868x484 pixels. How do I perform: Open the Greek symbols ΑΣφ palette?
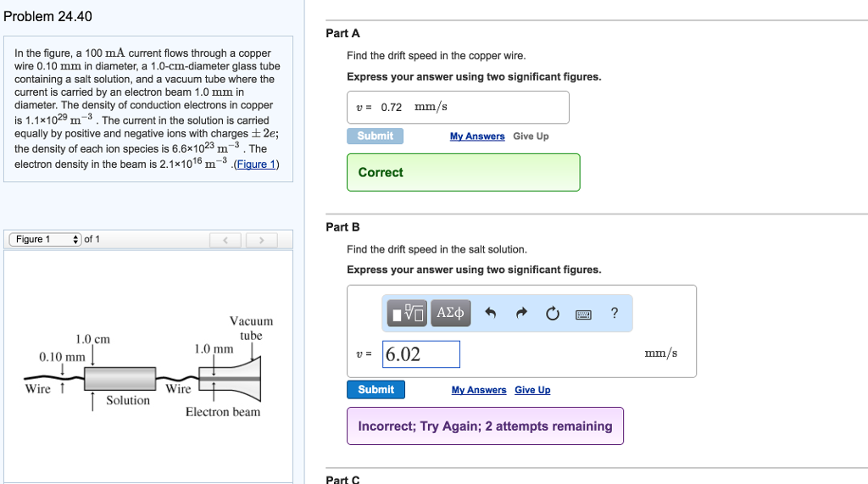(x=451, y=314)
